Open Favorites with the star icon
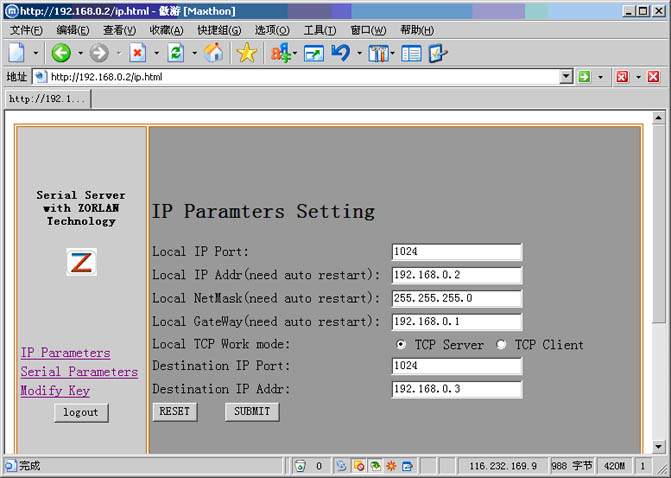671x478 pixels. 246,53
